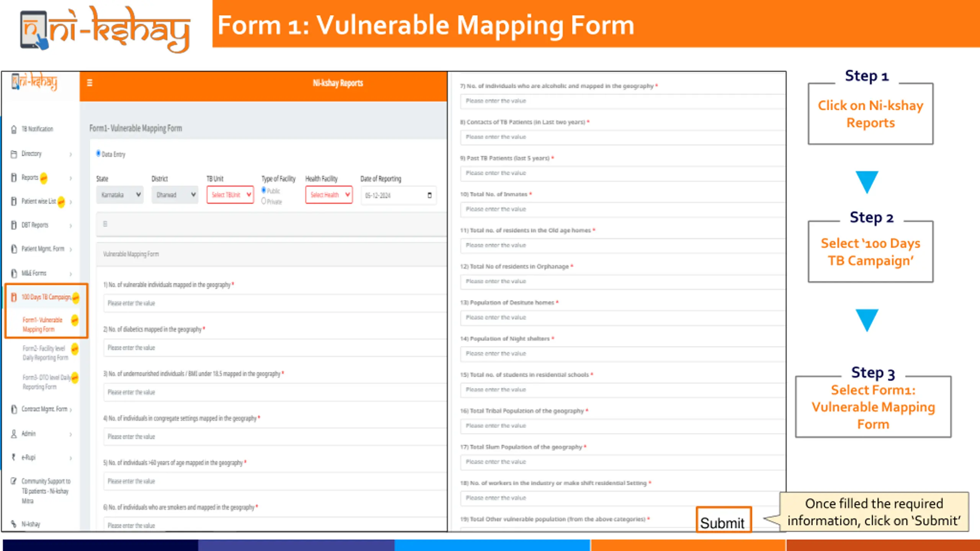The width and height of the screenshot is (980, 551).
Task: Select Form1- Vulnerable Mapping Form submenu
Action: 42,324
